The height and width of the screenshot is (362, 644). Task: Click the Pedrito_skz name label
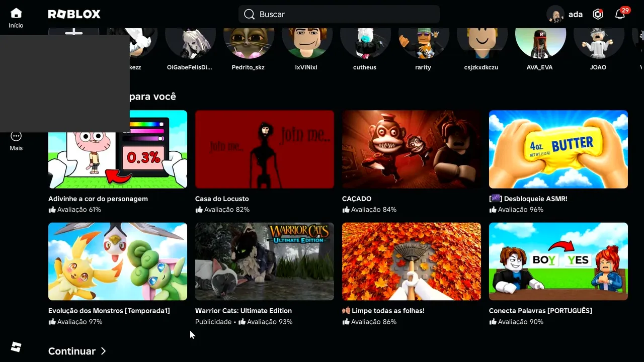[x=248, y=67]
